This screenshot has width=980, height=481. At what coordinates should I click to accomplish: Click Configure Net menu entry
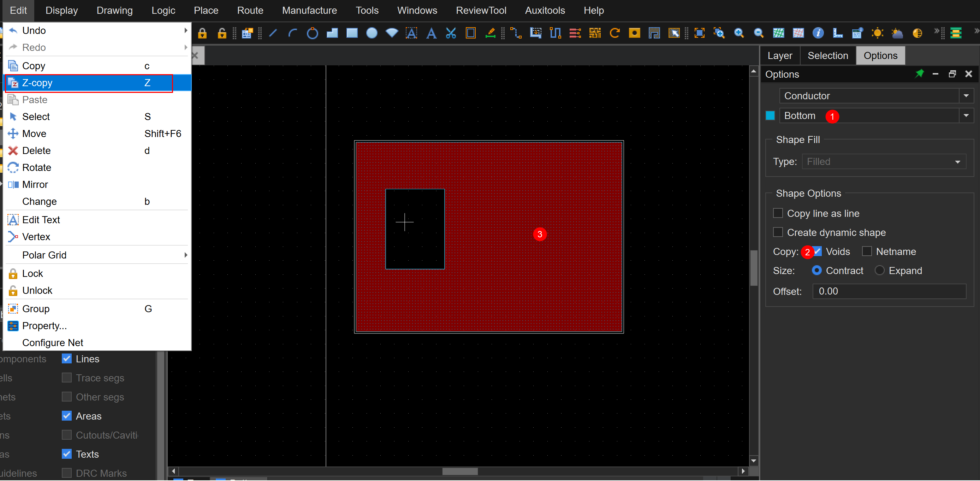[x=53, y=343]
